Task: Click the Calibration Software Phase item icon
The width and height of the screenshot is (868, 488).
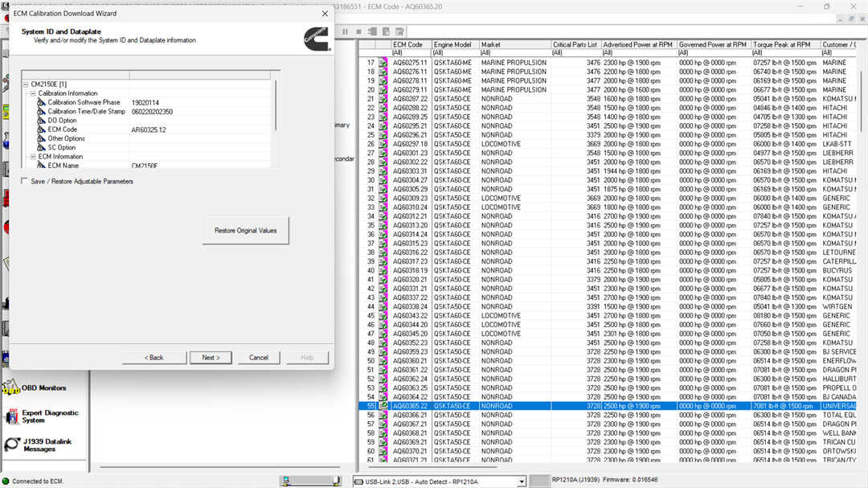Action: 41,103
